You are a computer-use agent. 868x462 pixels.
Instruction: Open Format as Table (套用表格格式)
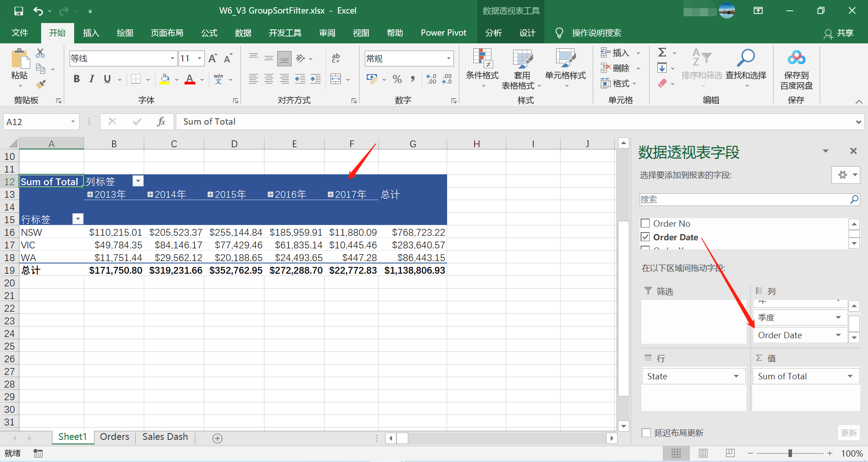point(521,68)
